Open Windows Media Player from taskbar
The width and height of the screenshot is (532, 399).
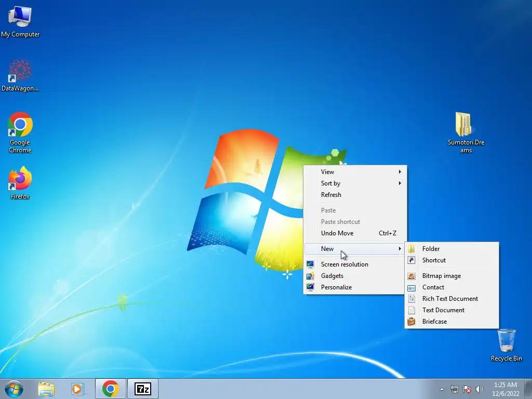77,389
